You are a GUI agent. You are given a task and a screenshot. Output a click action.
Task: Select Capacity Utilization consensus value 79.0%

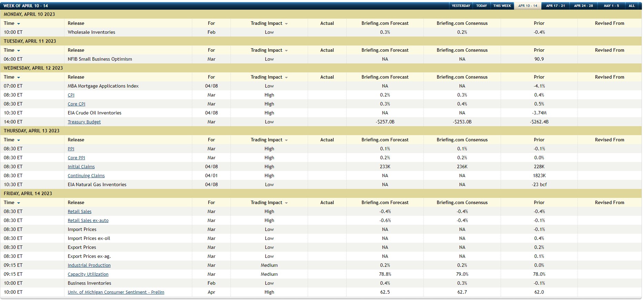[462, 274]
